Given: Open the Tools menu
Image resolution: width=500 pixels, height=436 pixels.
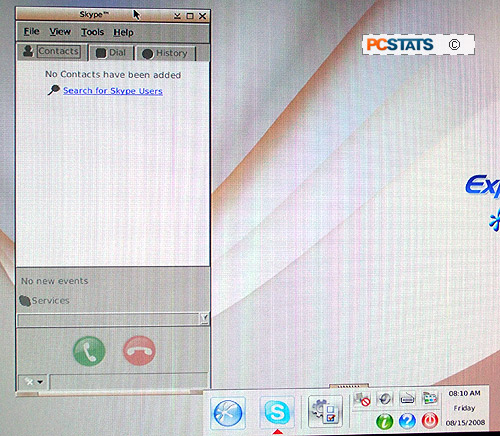Looking at the screenshot, I should (93, 32).
